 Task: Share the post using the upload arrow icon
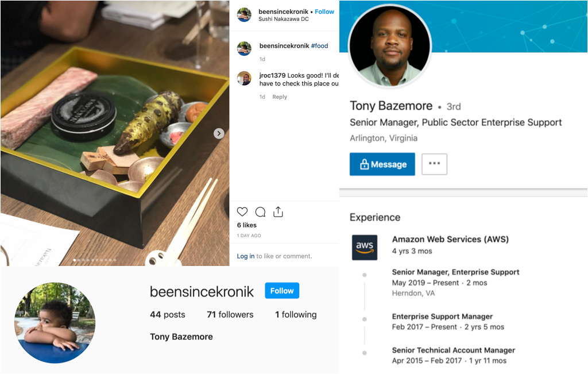coord(278,211)
